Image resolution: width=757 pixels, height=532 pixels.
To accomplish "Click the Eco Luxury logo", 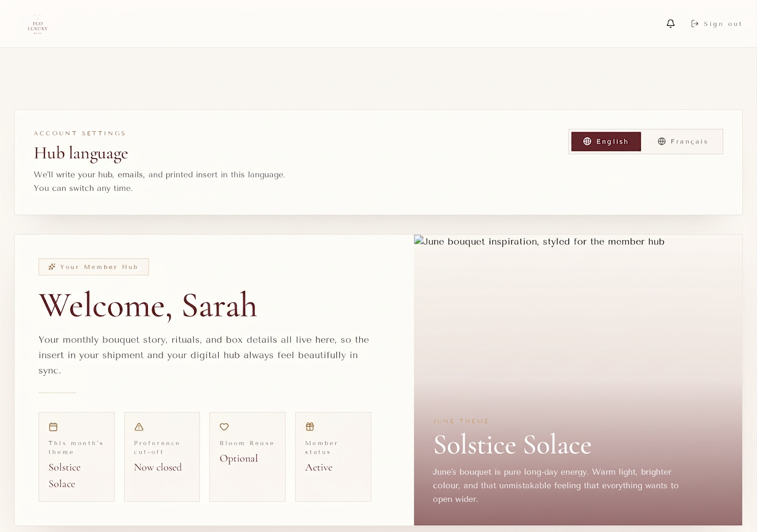I will [x=38, y=24].
